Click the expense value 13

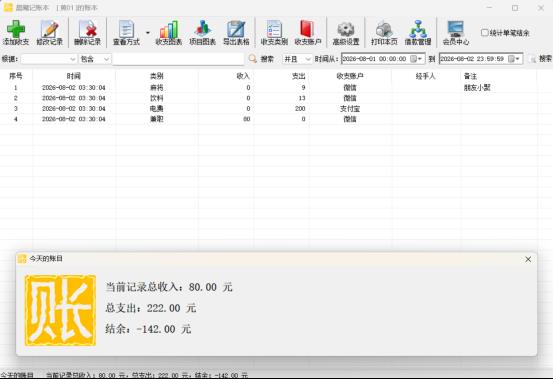[x=302, y=98]
